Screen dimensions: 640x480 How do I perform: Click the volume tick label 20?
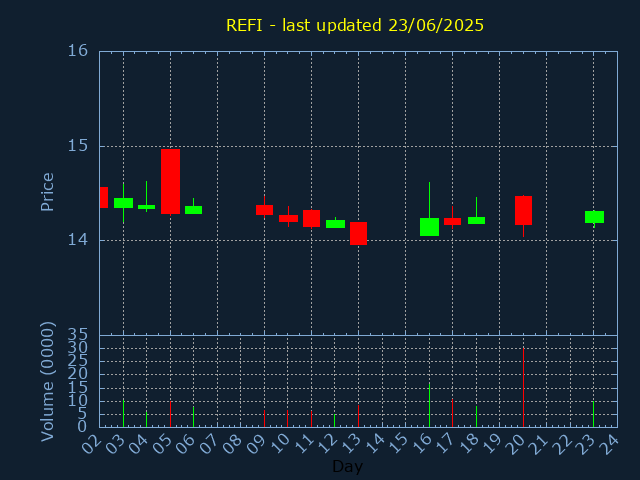click(78, 374)
